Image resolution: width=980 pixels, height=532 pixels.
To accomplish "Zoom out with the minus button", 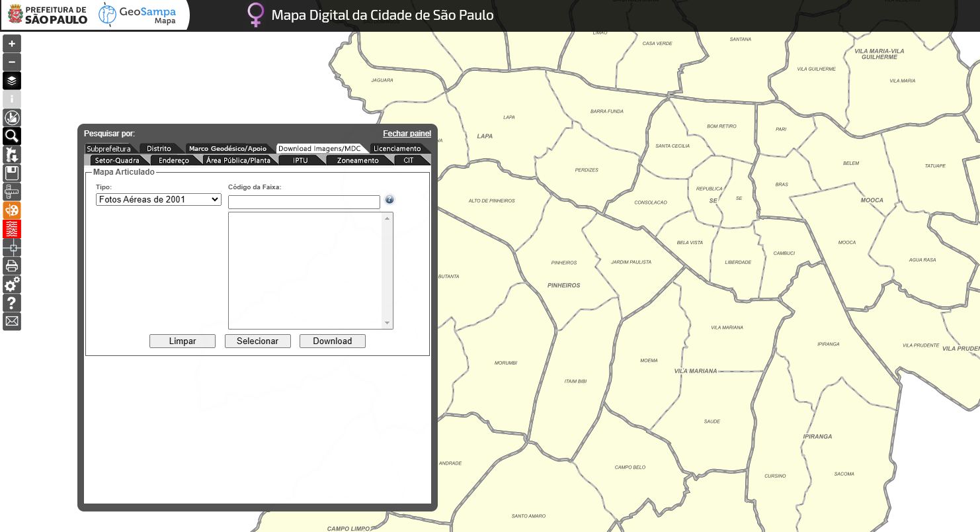I will point(12,62).
